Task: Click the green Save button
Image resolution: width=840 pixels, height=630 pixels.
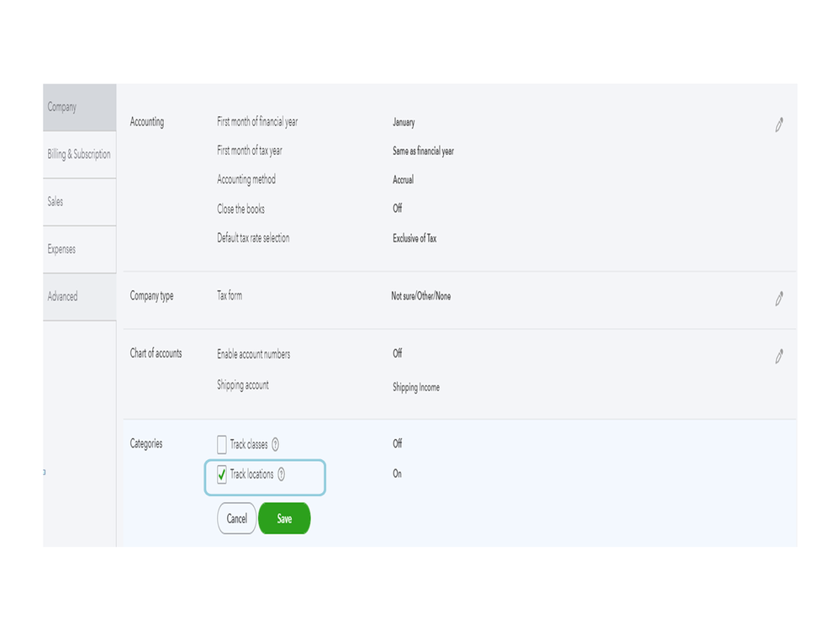Action: (x=284, y=519)
